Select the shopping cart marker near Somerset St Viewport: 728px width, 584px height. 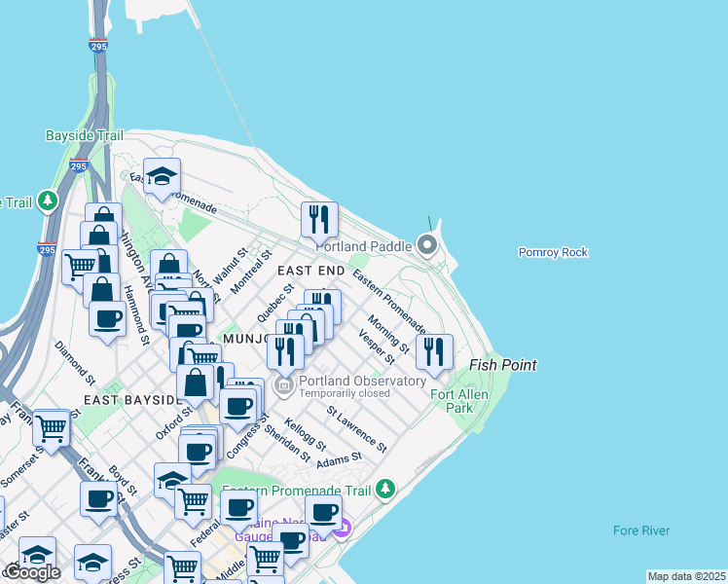click(x=51, y=427)
